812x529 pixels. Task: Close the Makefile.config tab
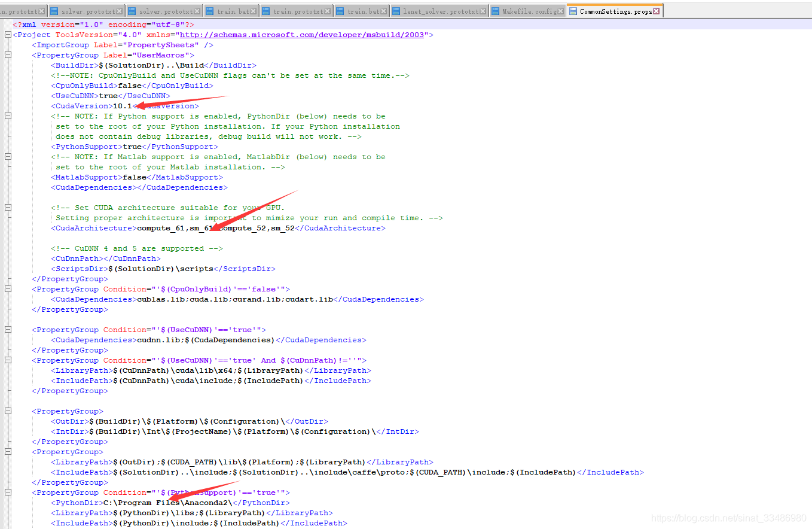tap(561, 10)
